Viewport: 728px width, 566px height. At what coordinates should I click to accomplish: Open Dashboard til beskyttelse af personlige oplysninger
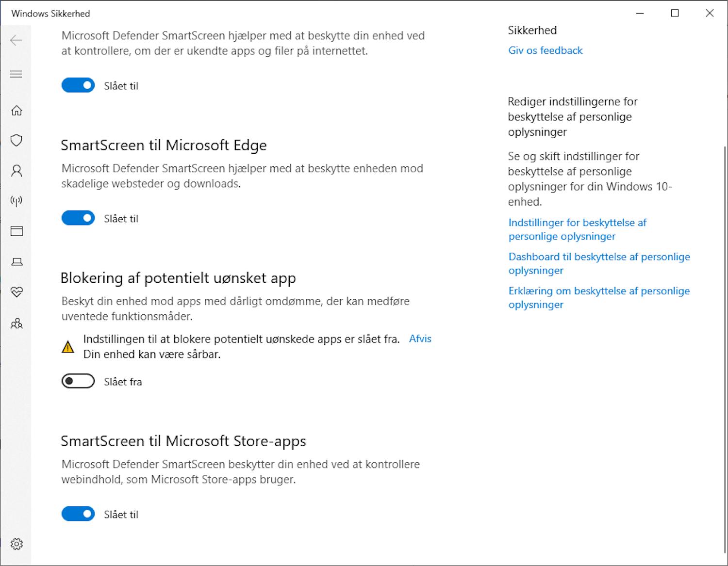coord(599,263)
